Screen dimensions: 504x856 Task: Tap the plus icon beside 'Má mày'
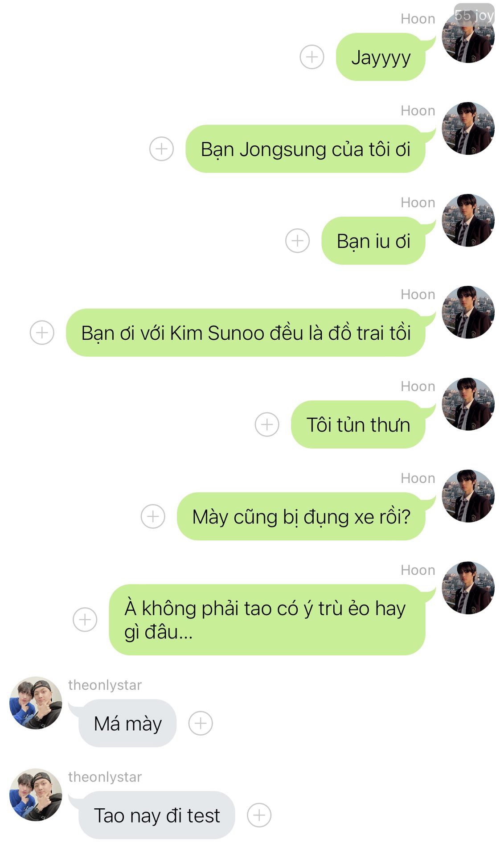(201, 723)
